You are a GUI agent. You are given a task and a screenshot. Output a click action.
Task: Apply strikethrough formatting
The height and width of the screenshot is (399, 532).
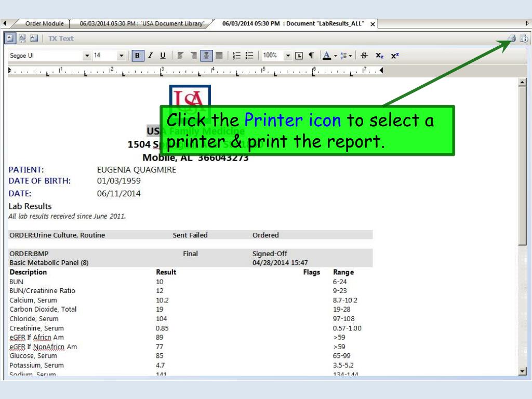[x=364, y=55]
